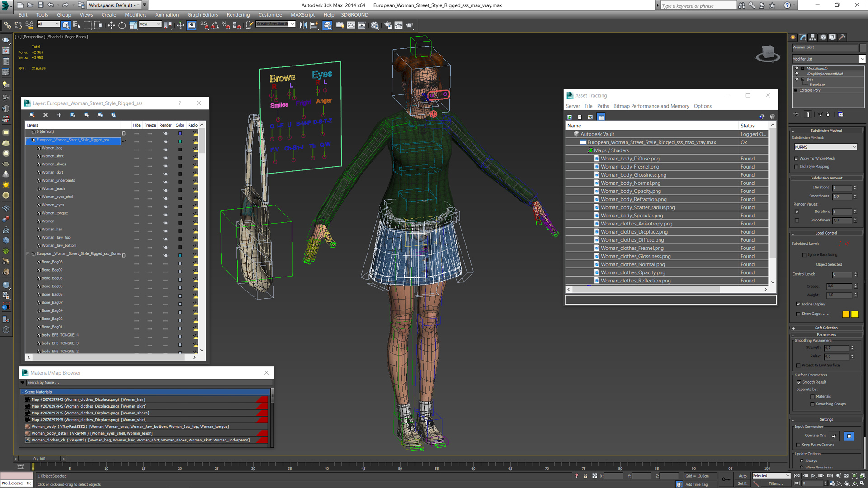Click the Set Keys large key icon
This screenshot has height=488, width=868.
[726, 479]
